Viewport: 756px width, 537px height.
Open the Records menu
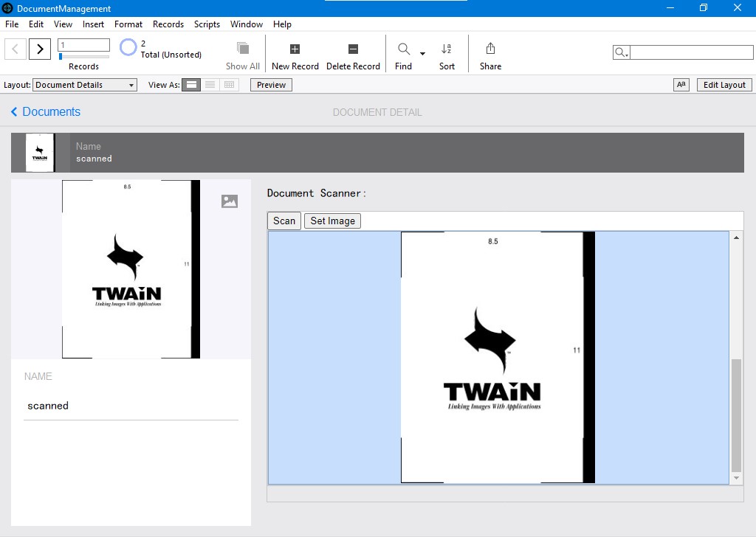point(168,24)
